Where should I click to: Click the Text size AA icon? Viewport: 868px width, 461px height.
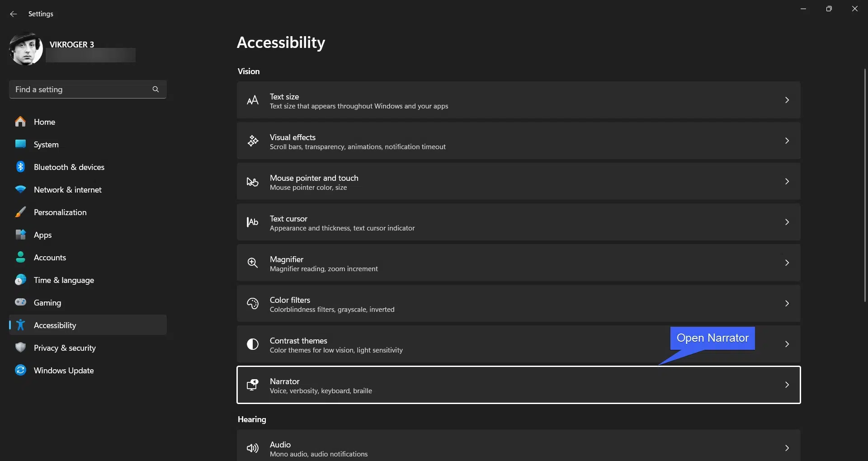tap(253, 100)
